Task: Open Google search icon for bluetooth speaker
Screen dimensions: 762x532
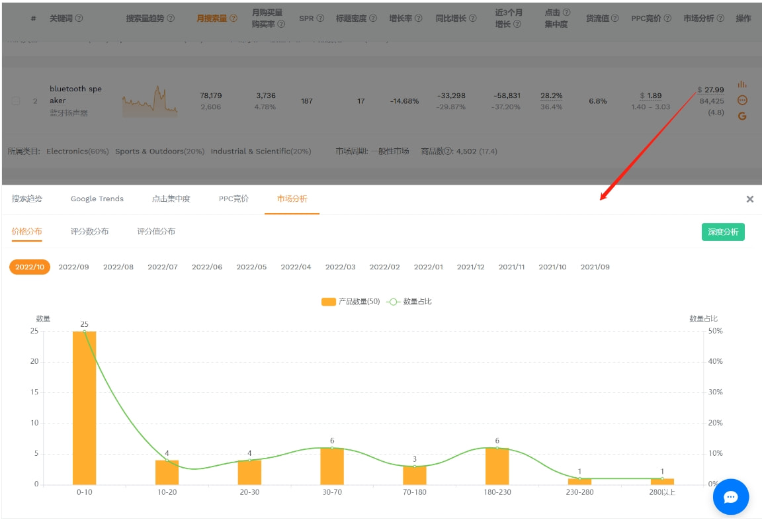Action: tap(742, 116)
